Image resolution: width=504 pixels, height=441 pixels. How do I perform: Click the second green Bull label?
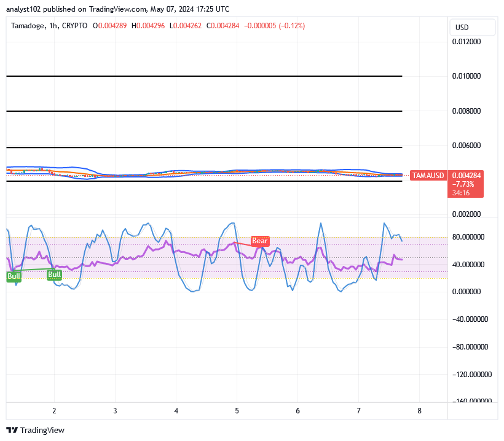[x=54, y=275]
